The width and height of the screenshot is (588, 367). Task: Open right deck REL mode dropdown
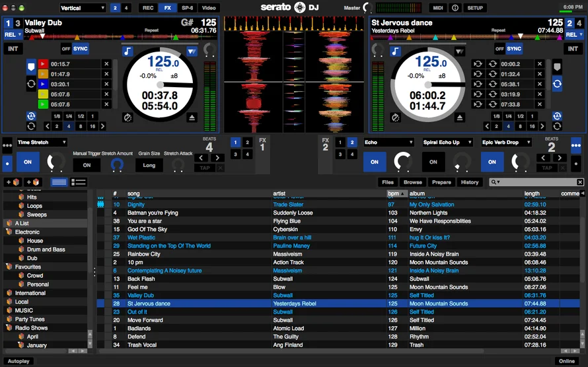(575, 34)
